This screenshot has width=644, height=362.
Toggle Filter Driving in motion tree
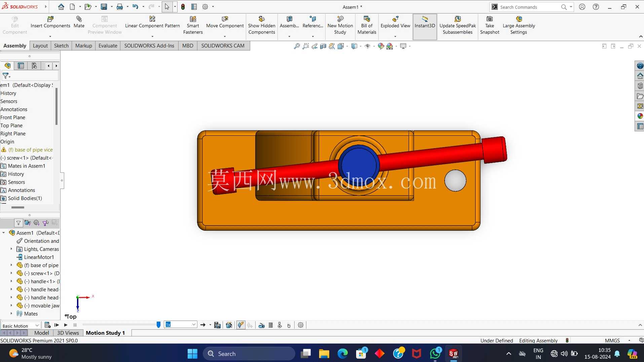[x=36, y=223]
